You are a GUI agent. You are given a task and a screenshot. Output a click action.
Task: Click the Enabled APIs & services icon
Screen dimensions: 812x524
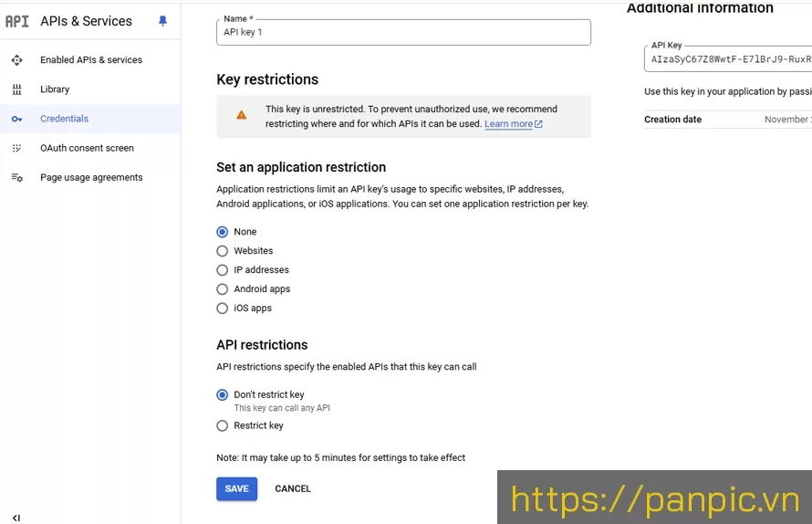pyautogui.click(x=16, y=60)
